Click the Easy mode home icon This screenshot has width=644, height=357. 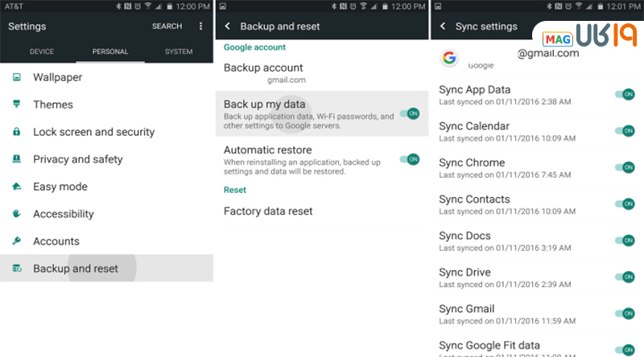(x=16, y=187)
